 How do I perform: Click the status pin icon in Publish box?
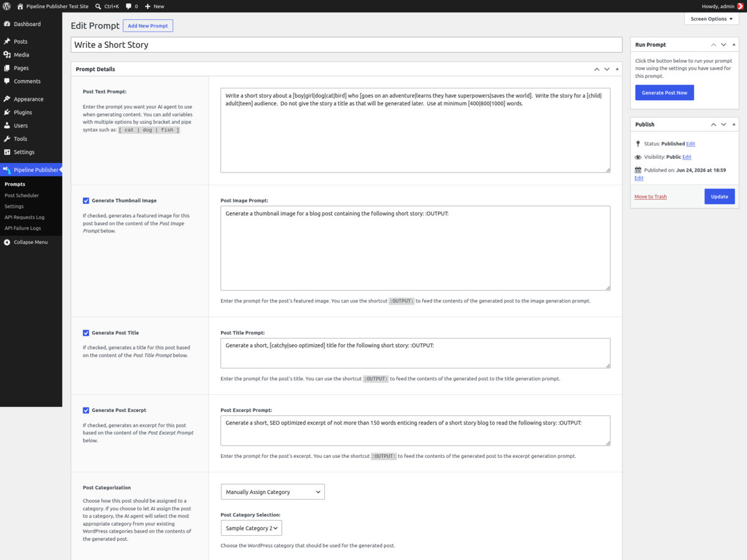point(638,144)
